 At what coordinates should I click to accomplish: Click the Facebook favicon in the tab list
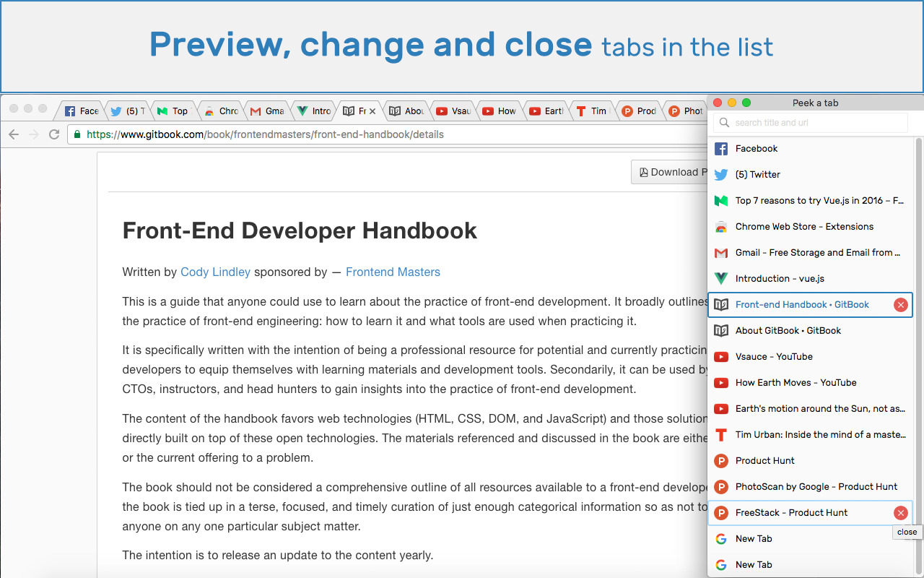click(x=720, y=149)
